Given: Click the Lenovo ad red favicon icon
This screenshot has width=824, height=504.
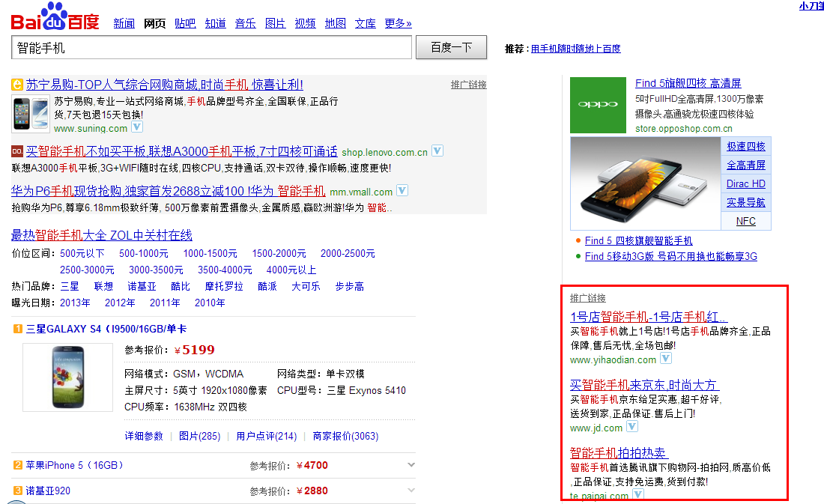Looking at the screenshot, I should coord(16,151).
